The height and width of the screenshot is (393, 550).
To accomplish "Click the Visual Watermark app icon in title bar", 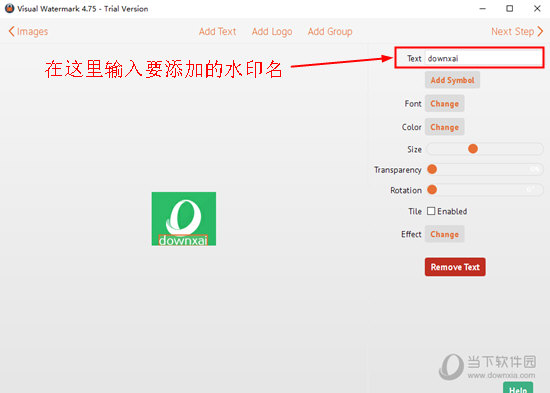I will pyautogui.click(x=9, y=8).
